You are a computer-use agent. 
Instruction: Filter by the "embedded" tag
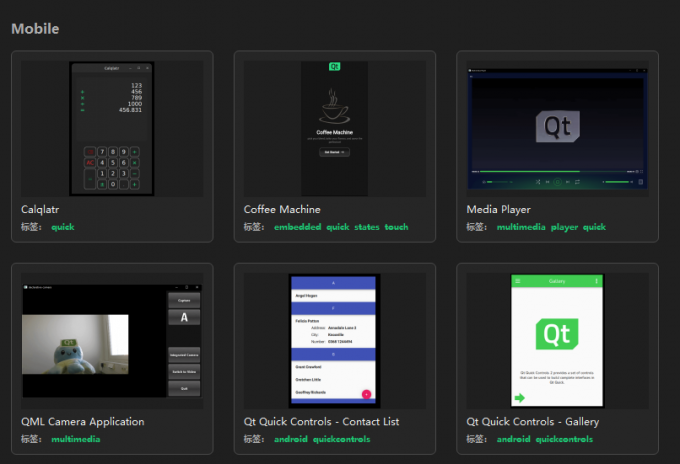point(297,227)
